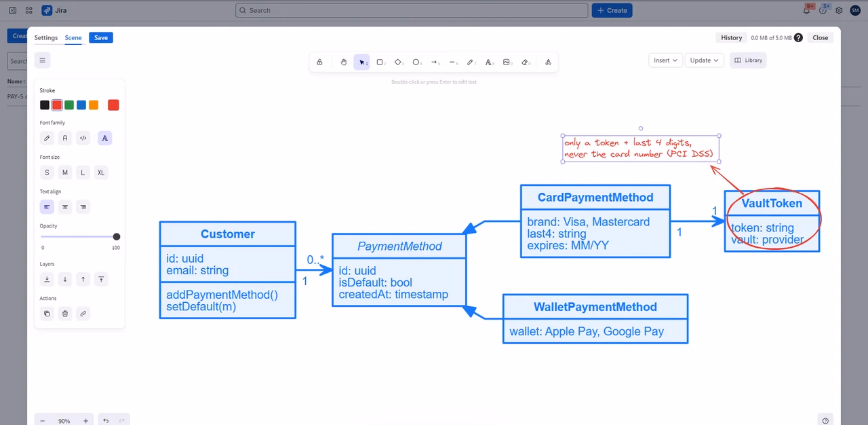Close the drawing editor dialog
This screenshot has height=425, width=868.
(821, 38)
